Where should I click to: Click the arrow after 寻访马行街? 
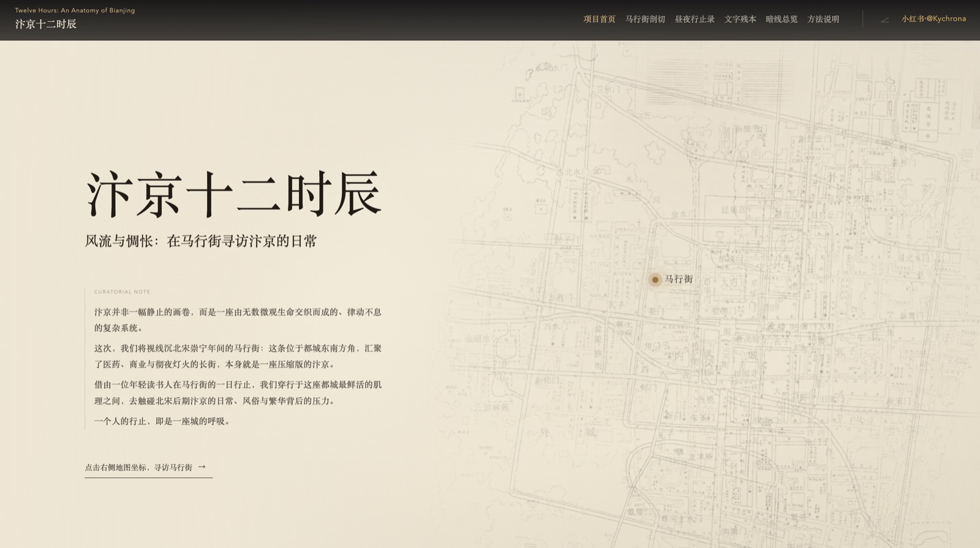pos(202,467)
